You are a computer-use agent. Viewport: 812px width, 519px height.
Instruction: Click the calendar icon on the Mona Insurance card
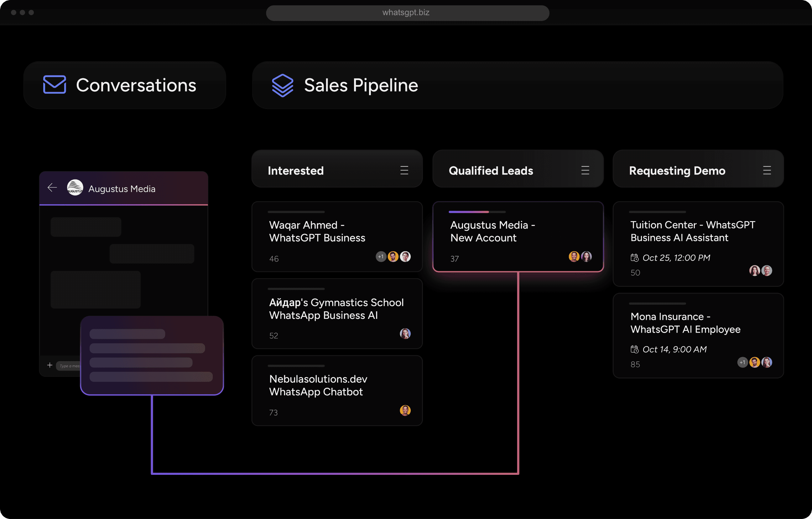(x=635, y=349)
